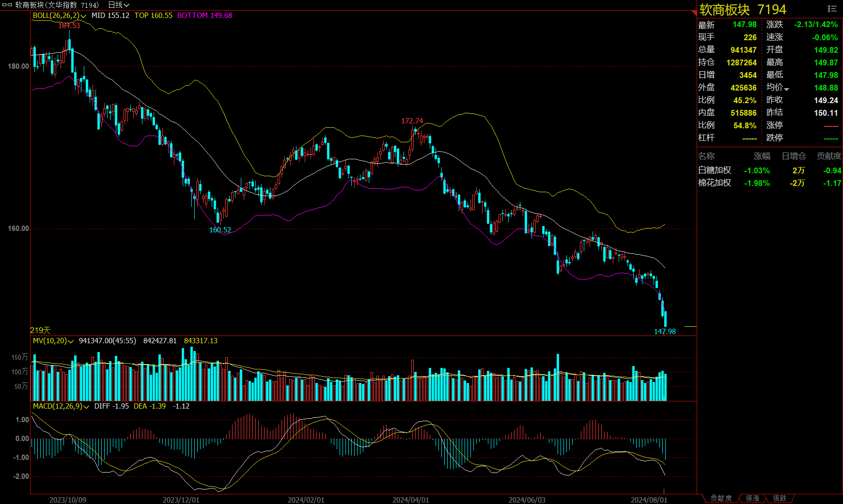Click the 内盘 515886 value
This screenshot has width=843, height=504.
[743, 113]
